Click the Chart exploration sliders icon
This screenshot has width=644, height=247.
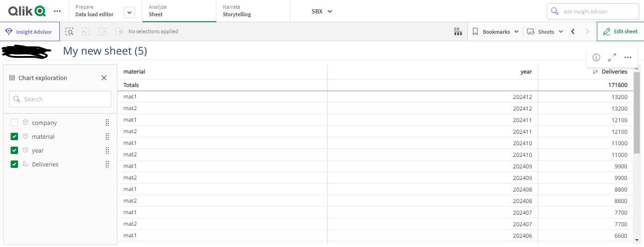pyautogui.click(x=12, y=78)
